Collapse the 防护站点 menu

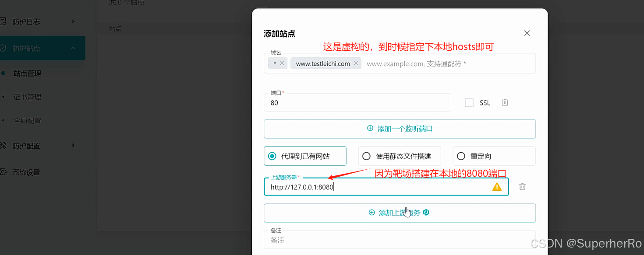pyautogui.click(x=73, y=48)
